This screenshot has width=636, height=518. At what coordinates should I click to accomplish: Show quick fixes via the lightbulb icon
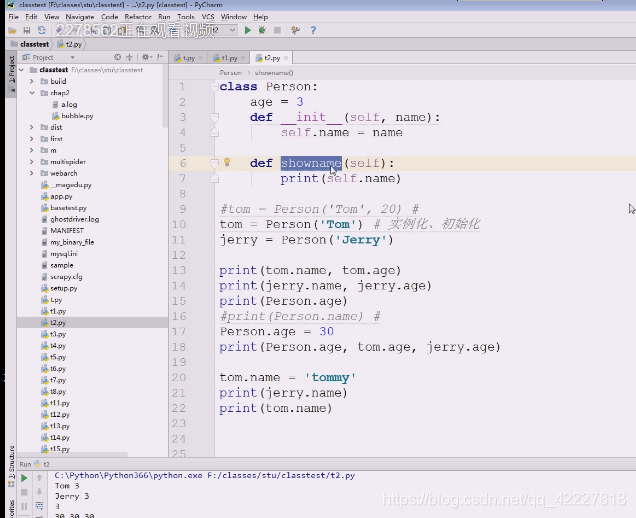[x=227, y=163]
